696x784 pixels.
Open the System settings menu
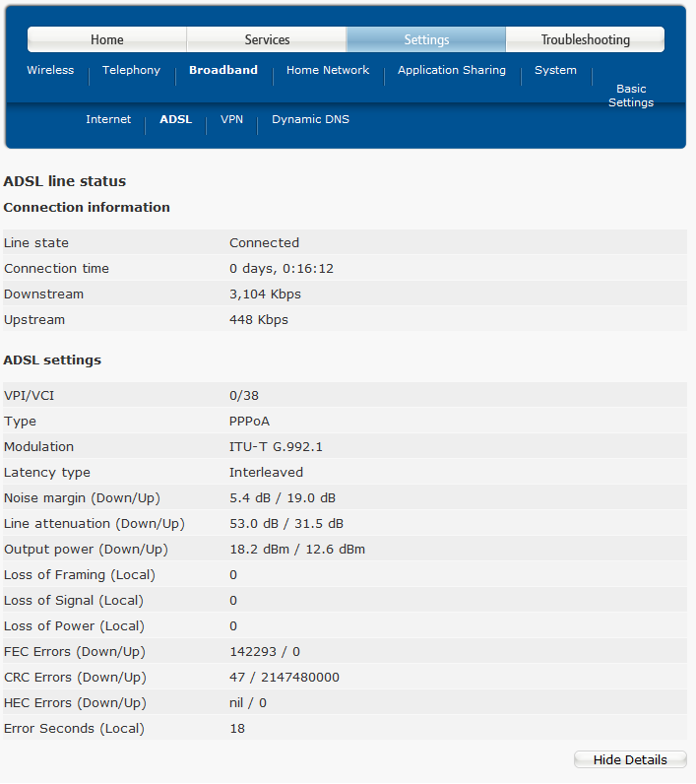click(x=555, y=71)
